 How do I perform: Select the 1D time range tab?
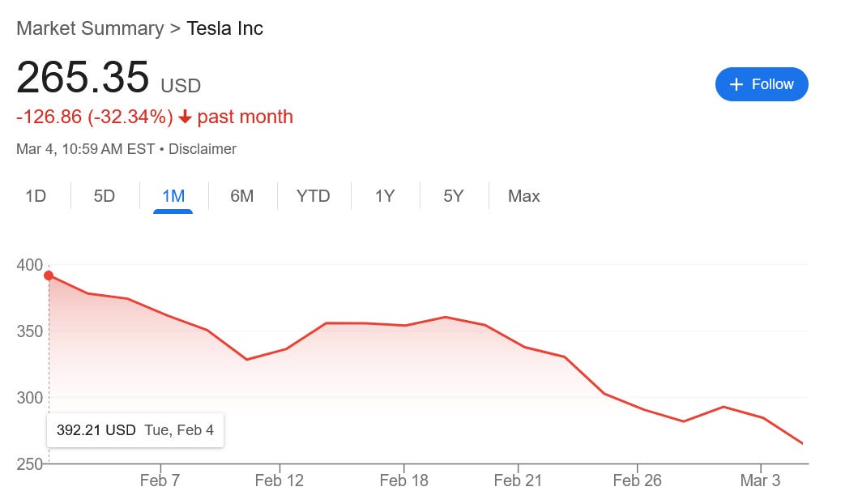click(x=36, y=196)
